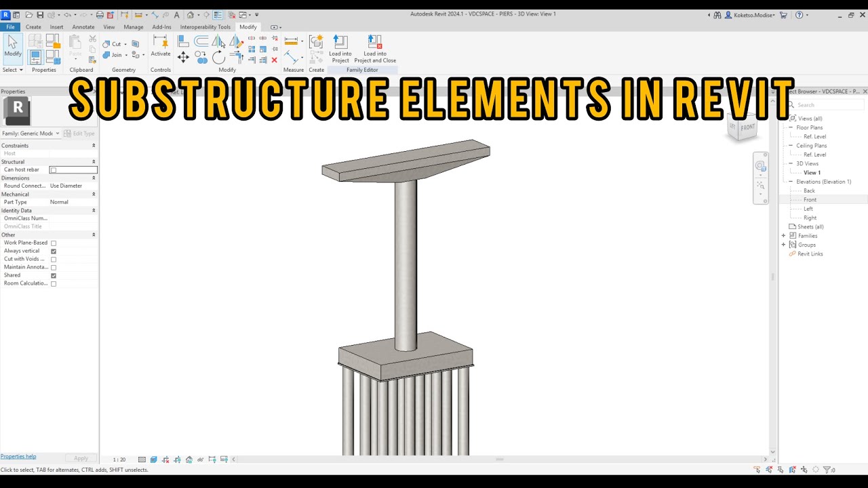Viewport: 868px width, 488px height.
Task: Select Revit Links in Project Browser
Action: coord(810,254)
